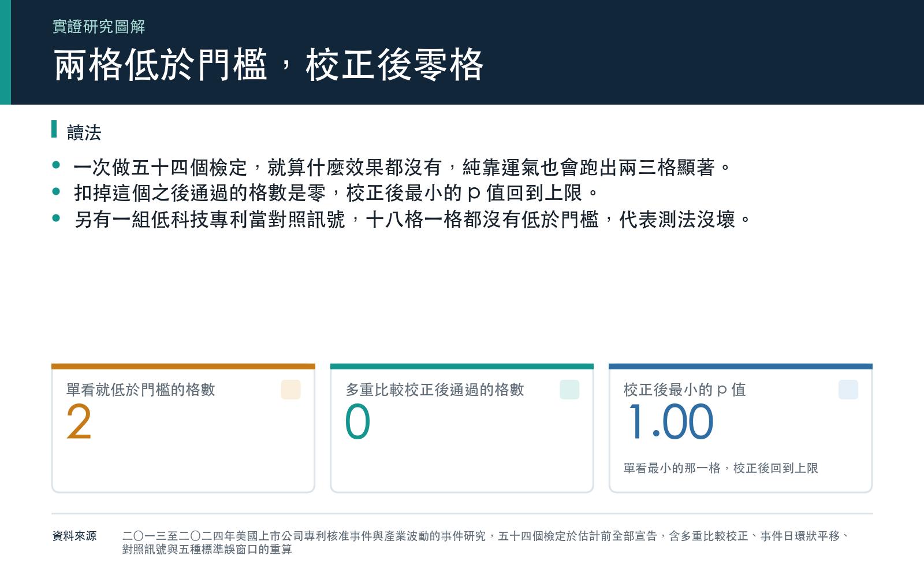Click the caption 單看最小的那一格，校正後回到上限
The height and width of the screenshot is (578, 924).
click(721, 468)
